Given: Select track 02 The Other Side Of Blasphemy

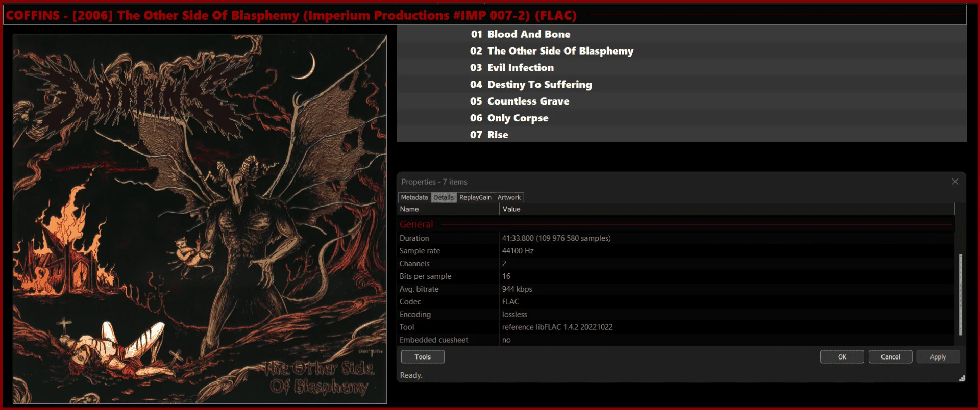Looking at the screenshot, I should point(681,51).
